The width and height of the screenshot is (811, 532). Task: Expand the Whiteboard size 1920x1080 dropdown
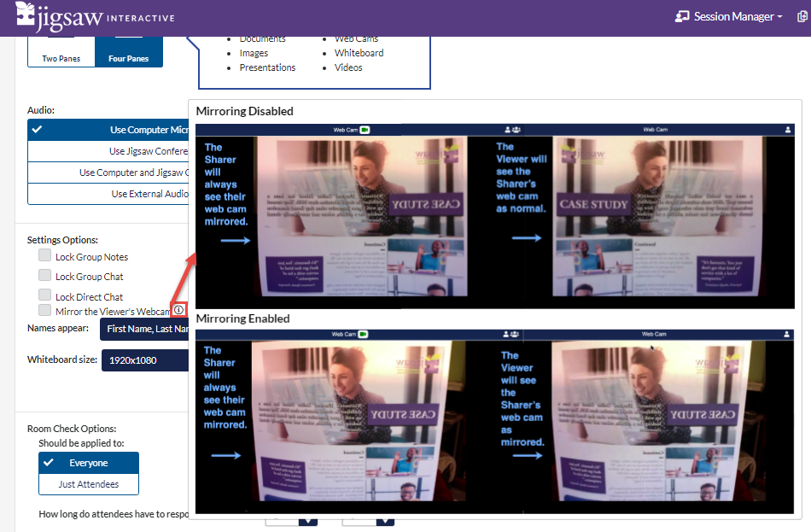click(x=145, y=360)
